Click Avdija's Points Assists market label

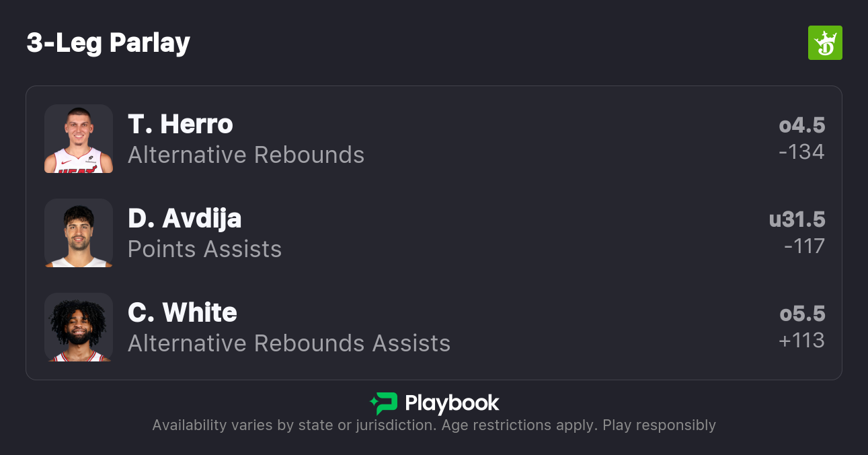[x=204, y=250]
